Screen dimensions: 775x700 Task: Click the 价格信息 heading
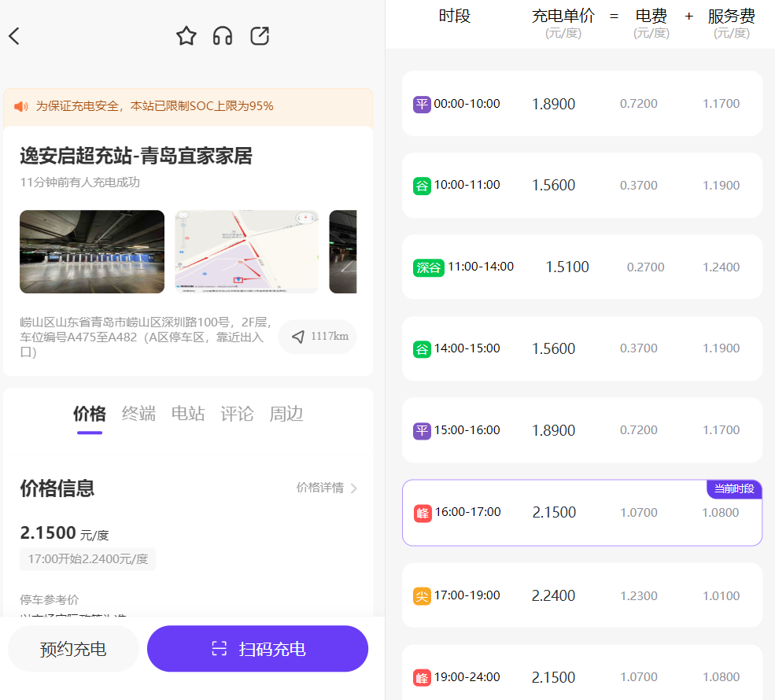click(57, 488)
